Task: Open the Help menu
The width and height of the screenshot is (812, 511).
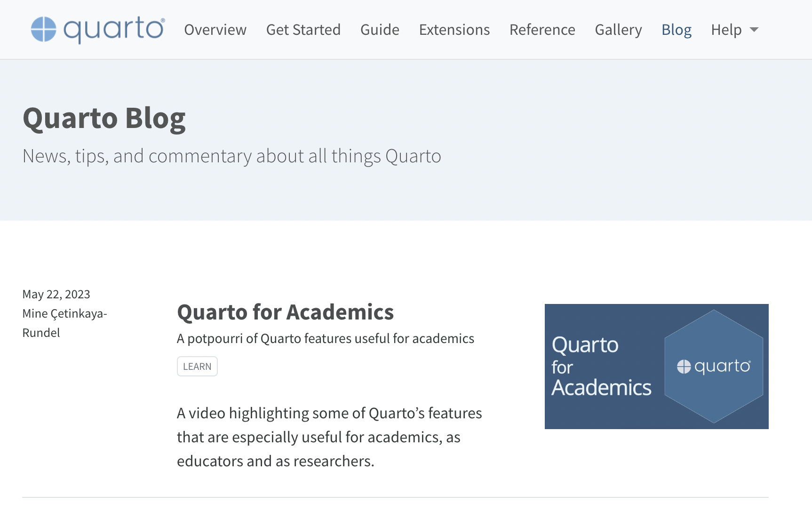Action: 726,30
